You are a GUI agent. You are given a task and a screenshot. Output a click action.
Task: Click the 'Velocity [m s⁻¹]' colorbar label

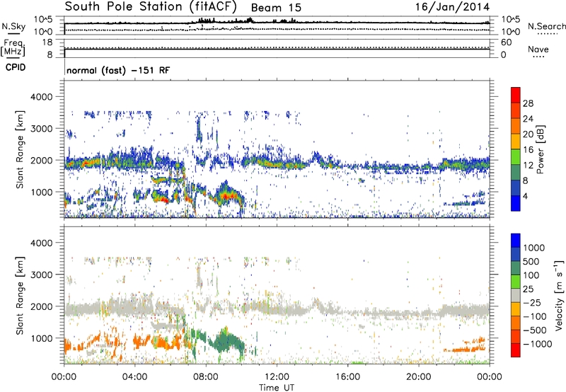pos(559,295)
